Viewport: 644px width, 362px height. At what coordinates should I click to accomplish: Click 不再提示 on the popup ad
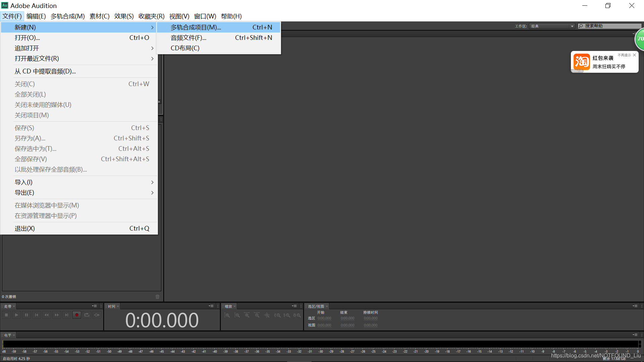coord(624,55)
